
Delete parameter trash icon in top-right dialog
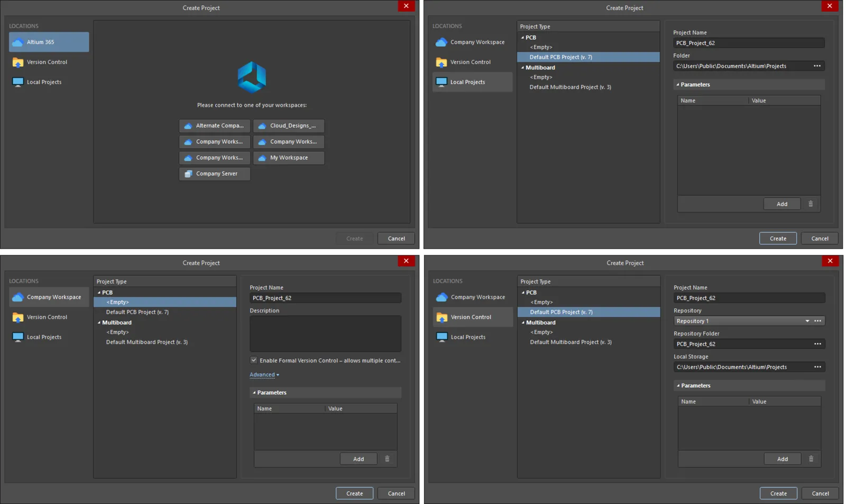tap(811, 204)
